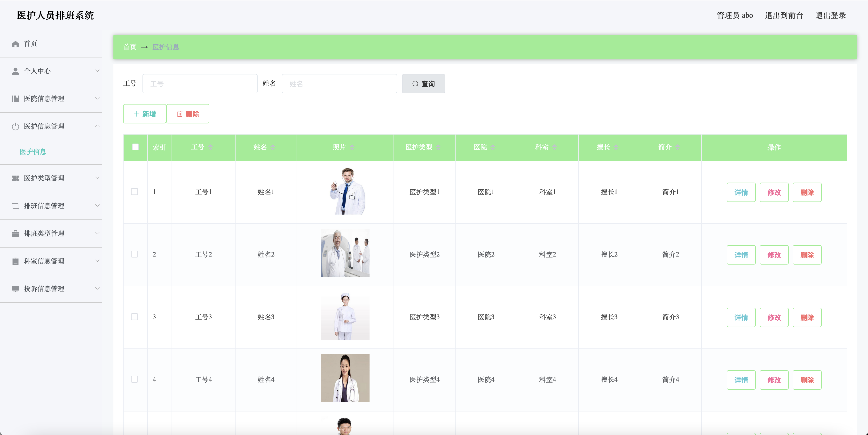The image size is (868, 435).
Task: Click 首页 breadcrumb link
Action: (130, 47)
